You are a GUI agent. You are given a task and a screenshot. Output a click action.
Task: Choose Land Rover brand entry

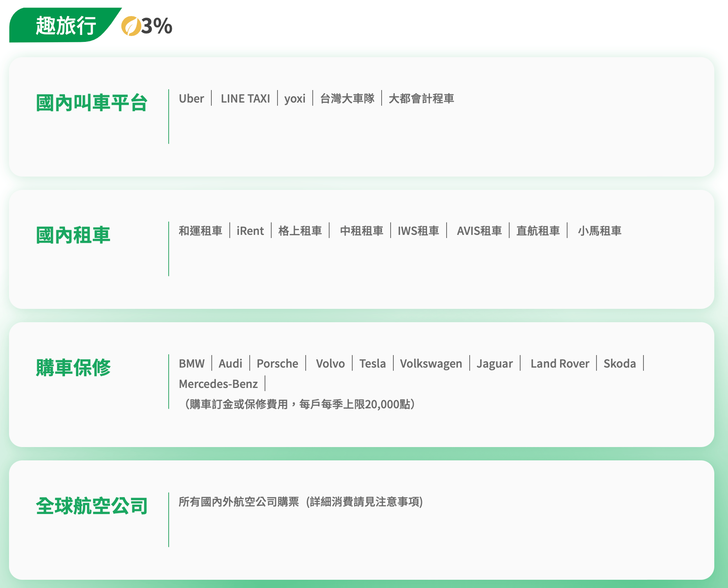pyautogui.click(x=560, y=364)
